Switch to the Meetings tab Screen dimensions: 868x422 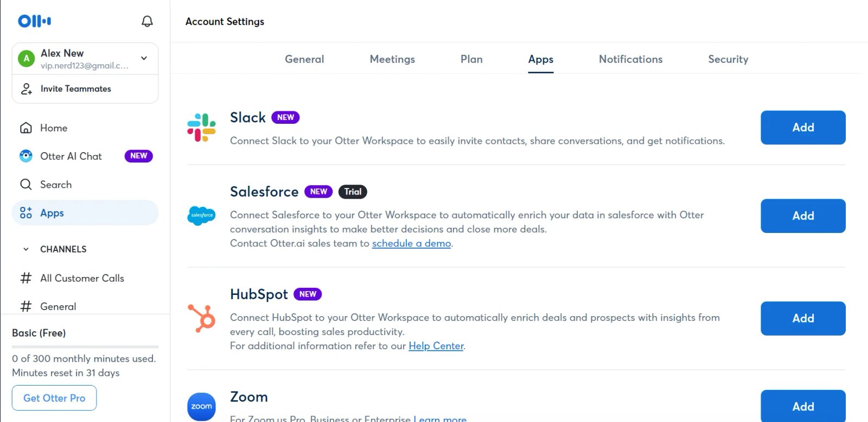[392, 59]
